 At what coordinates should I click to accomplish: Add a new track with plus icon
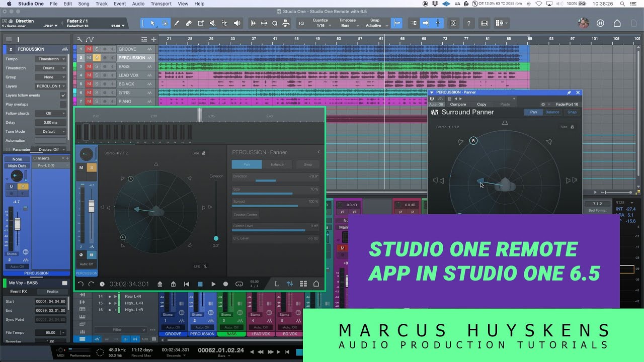pos(153,39)
